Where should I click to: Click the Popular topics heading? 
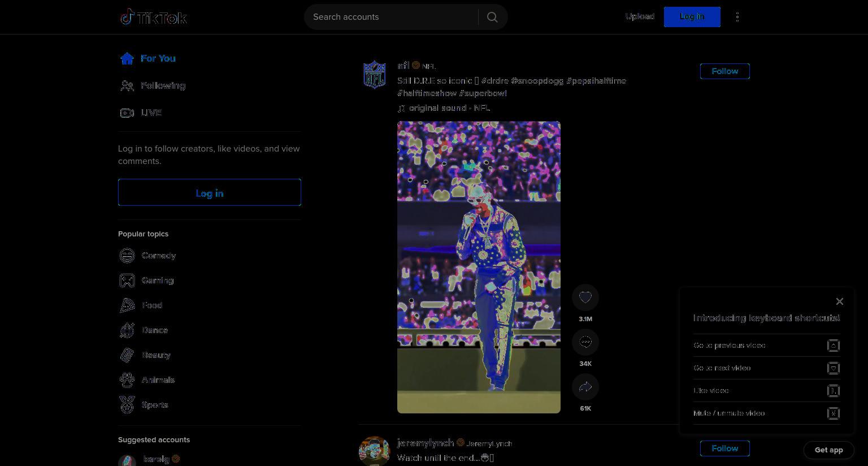[143, 234]
